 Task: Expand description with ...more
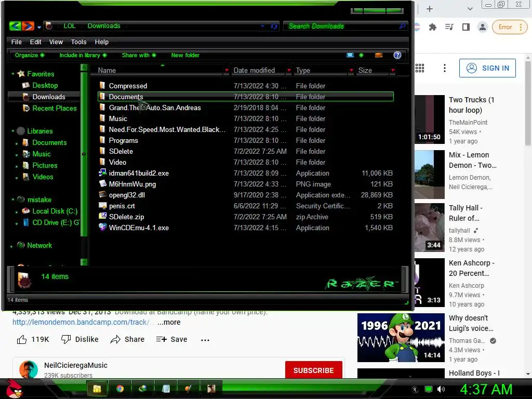[169, 322]
